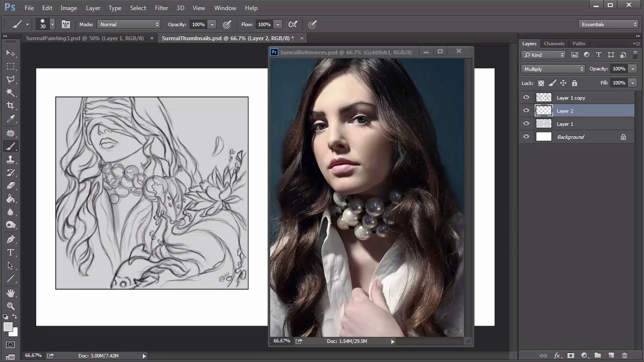The height and width of the screenshot is (362, 644).
Task: Toggle the Brush panel button
Action: pyautogui.click(x=65, y=24)
